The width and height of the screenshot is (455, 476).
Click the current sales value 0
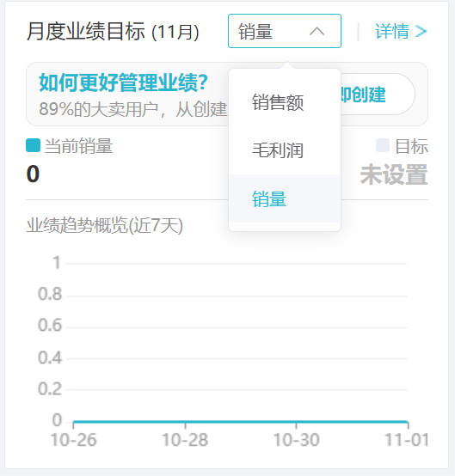click(33, 174)
